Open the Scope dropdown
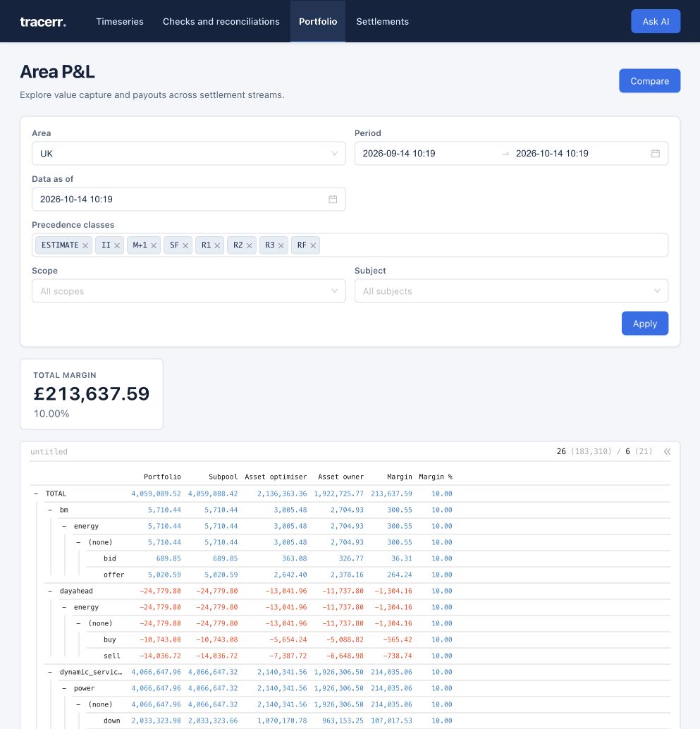 pyautogui.click(x=189, y=291)
